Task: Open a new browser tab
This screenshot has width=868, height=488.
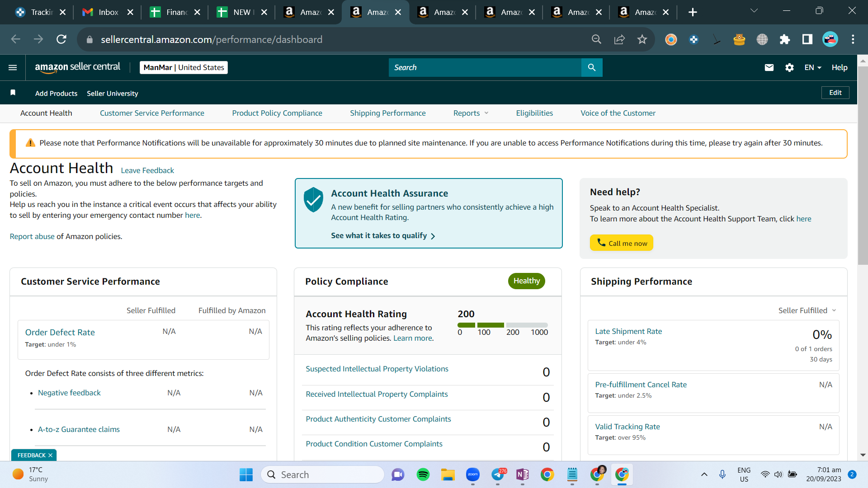Action: tap(693, 12)
